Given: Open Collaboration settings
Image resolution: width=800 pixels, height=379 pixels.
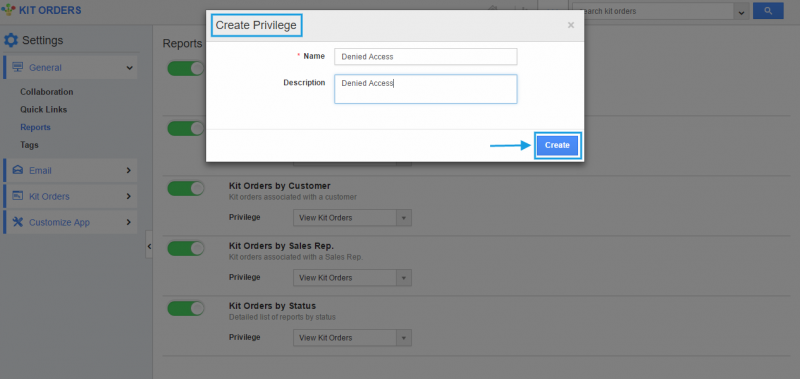Looking at the screenshot, I should tap(47, 92).
